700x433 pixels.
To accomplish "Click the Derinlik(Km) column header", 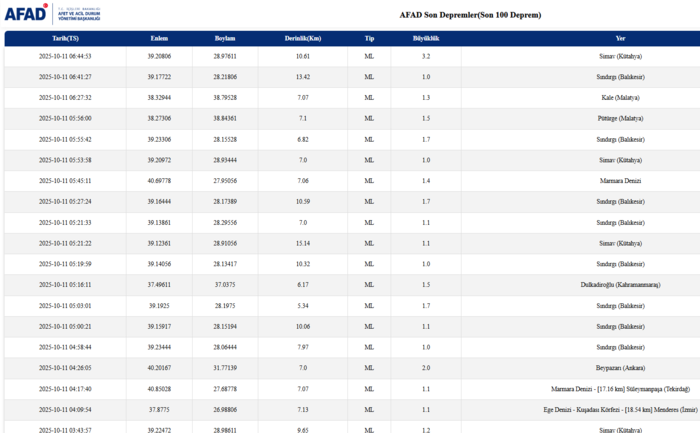I will point(302,38).
